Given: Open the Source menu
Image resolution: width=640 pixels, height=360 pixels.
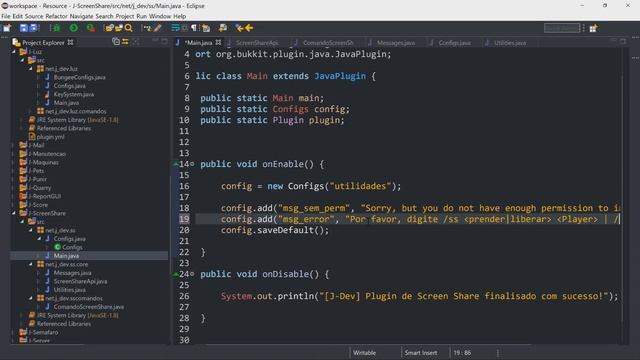Looking at the screenshot, I should tap(34, 16).
